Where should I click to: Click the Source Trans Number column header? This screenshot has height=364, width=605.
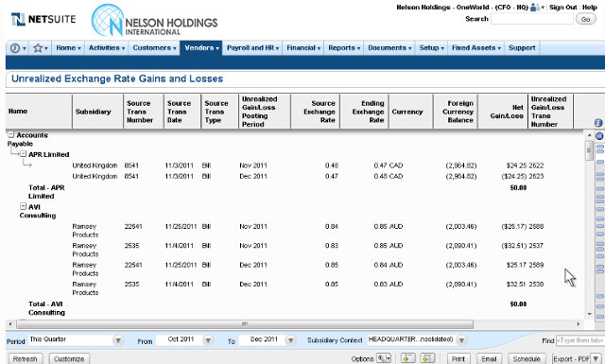tap(144, 112)
